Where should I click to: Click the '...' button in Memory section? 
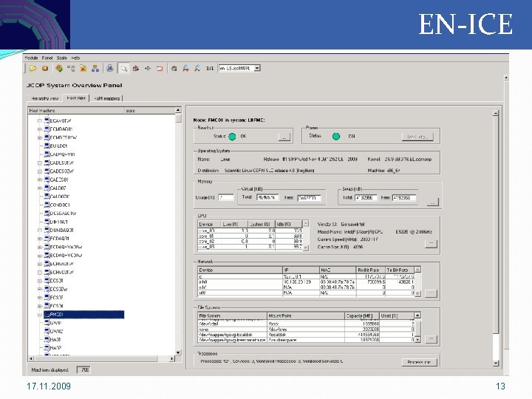click(x=432, y=202)
